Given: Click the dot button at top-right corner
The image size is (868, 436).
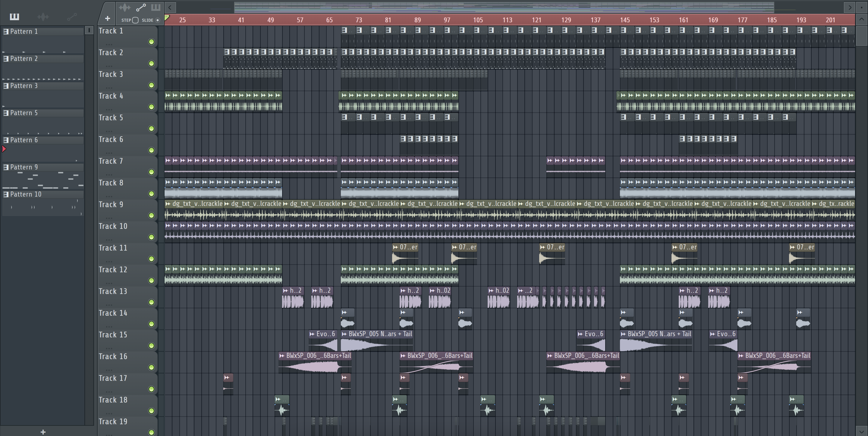Looking at the screenshot, I should 861,7.
